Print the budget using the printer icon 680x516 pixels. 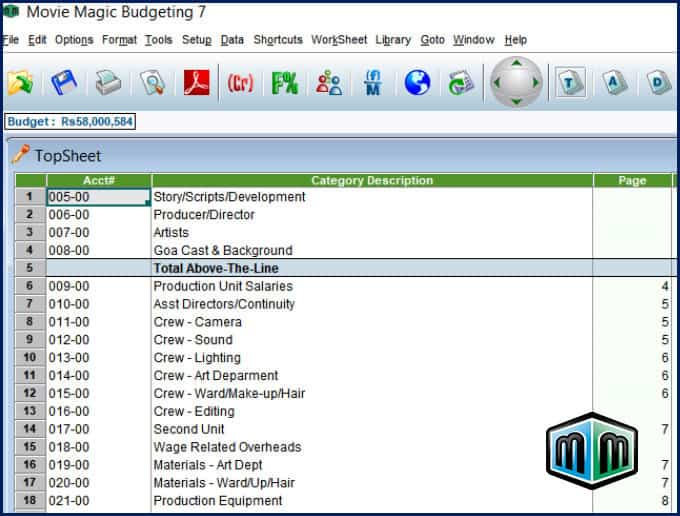click(108, 82)
